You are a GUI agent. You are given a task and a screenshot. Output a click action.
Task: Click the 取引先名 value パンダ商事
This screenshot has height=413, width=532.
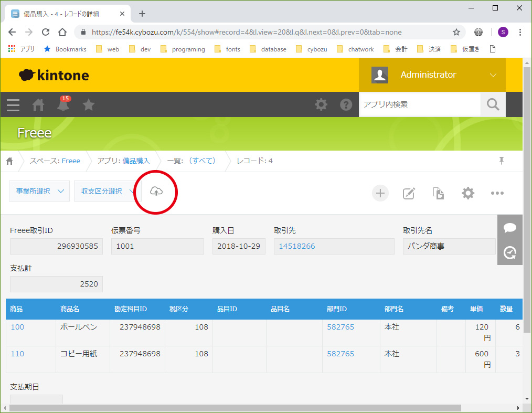coord(449,246)
